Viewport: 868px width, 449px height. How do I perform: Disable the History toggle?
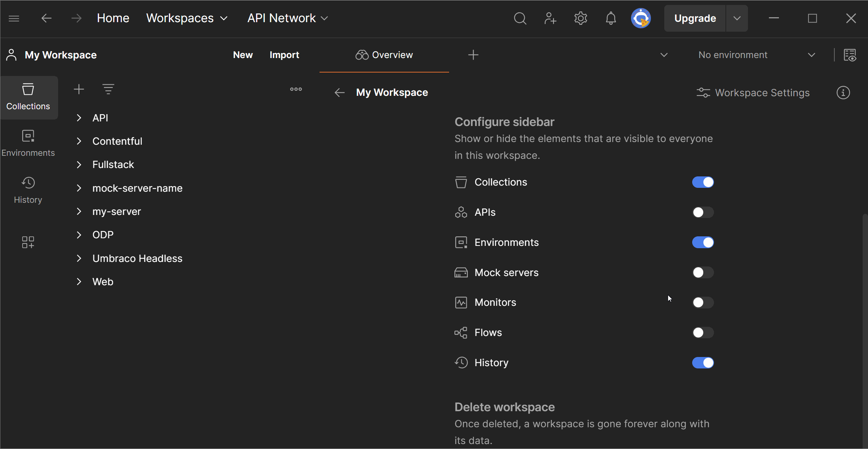point(703,363)
